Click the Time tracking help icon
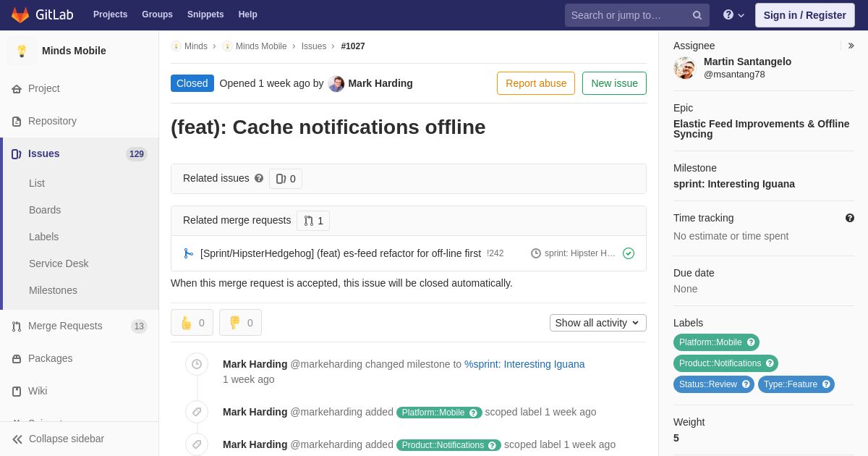 (x=850, y=218)
